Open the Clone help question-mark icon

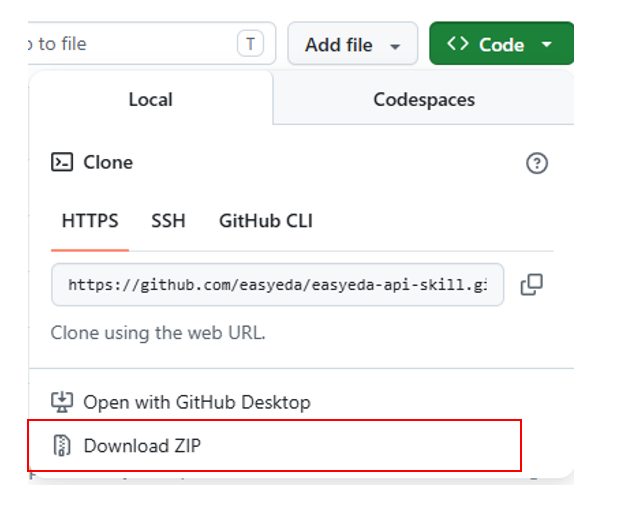(x=537, y=163)
